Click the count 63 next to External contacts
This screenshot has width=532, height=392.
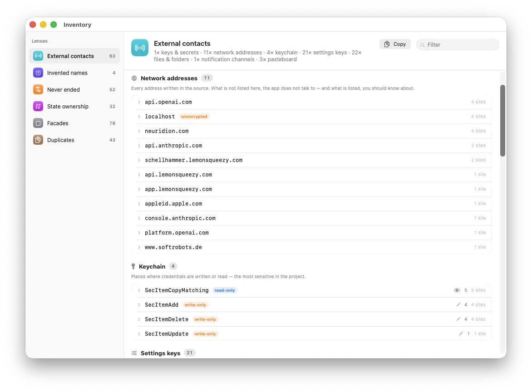tap(112, 56)
